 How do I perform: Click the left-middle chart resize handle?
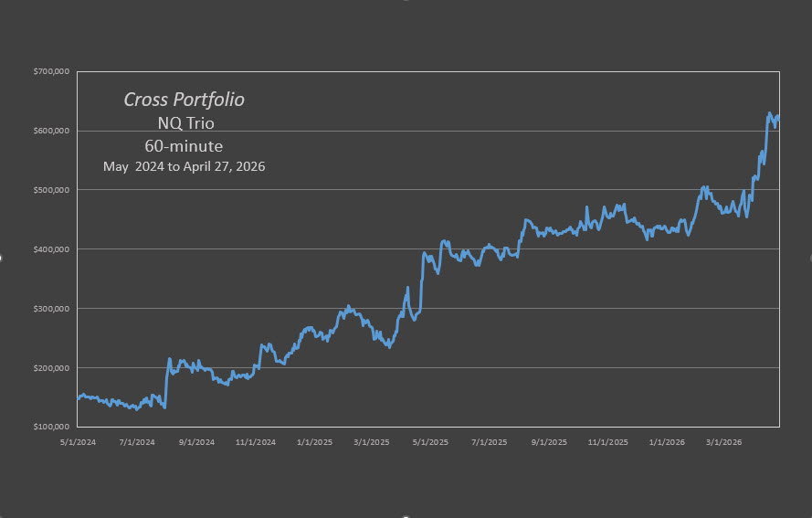click(x=2, y=259)
